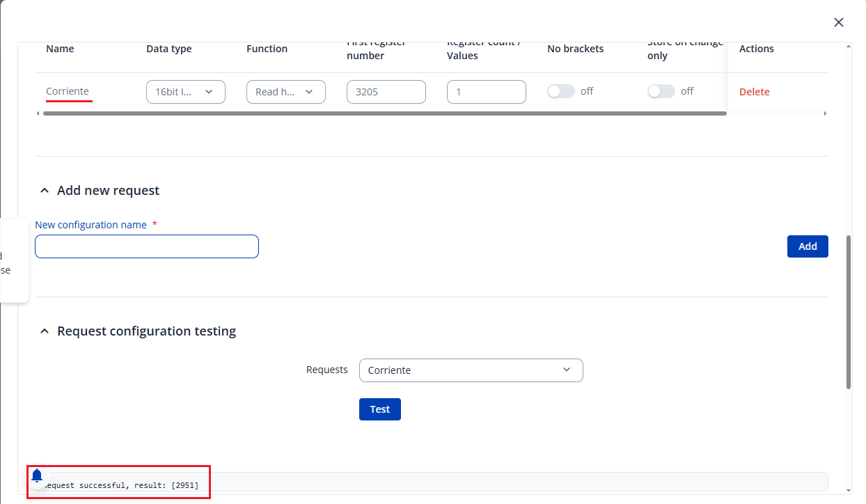Run the request with the Test button

[379, 409]
